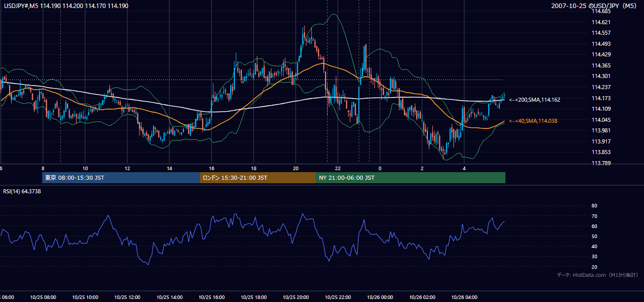Click the 10/26 04:00 time axis label
Viewport: 644px width, 302px height.
click(464, 297)
